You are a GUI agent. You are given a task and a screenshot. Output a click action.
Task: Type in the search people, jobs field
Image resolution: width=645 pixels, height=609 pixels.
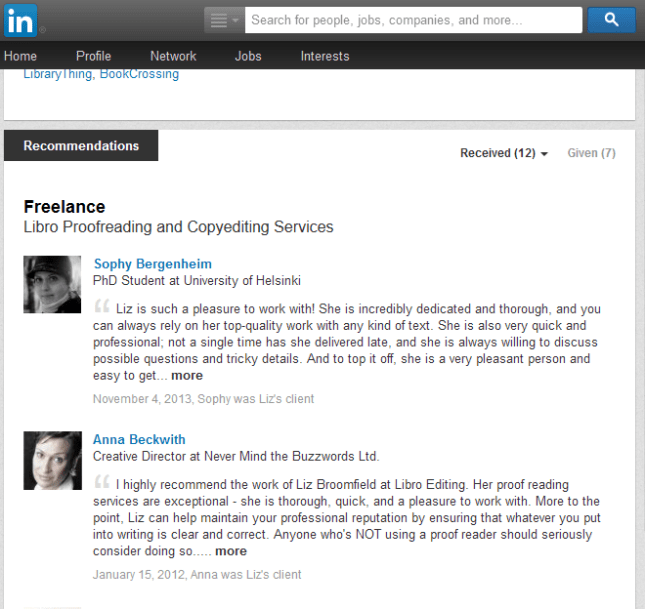coord(413,20)
